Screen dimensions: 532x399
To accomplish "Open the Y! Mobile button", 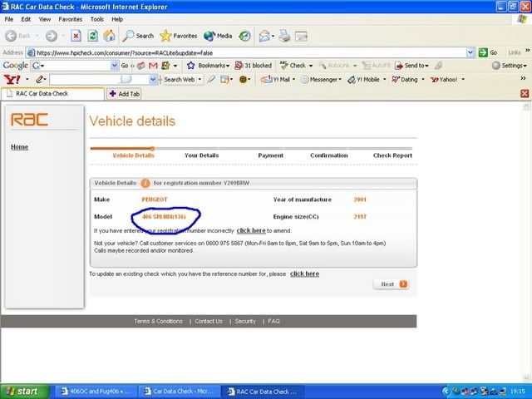I will point(363,80).
